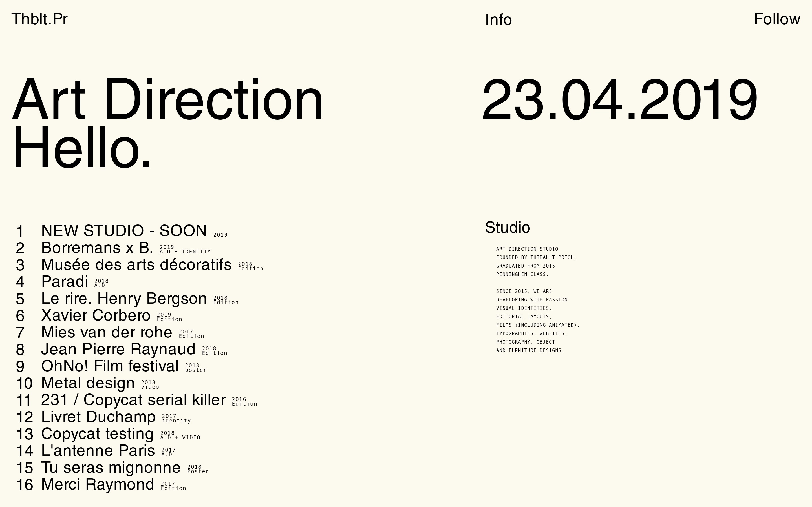Open the Metal design video project
The width and height of the screenshot is (812, 507).
(88, 383)
